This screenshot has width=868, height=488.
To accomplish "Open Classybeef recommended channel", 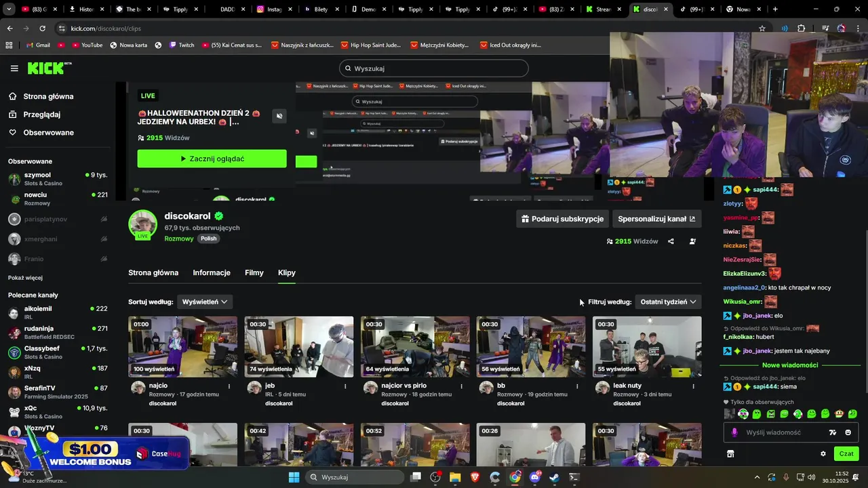I will 58,352.
